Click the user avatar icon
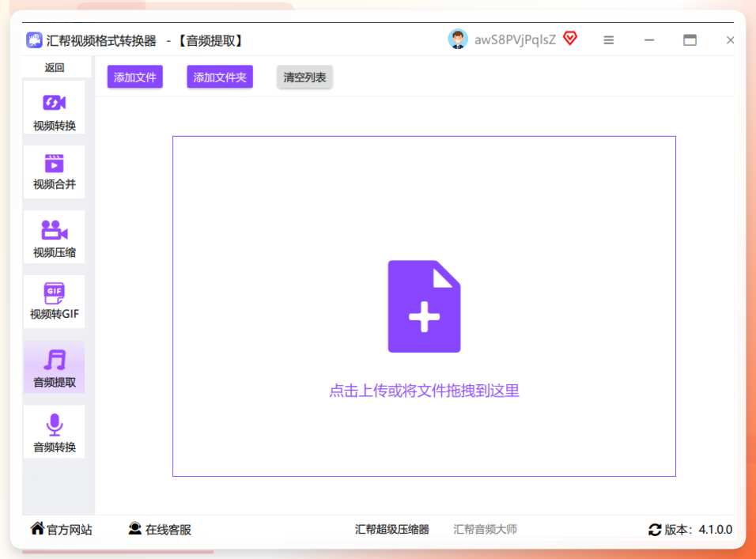Screen dimensions: 756x559 458,40
